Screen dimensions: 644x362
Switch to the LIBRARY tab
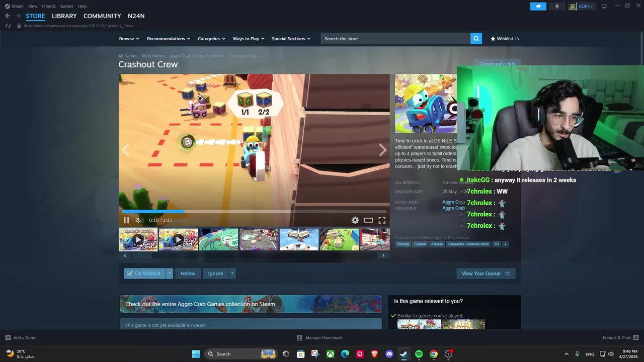pos(64,16)
